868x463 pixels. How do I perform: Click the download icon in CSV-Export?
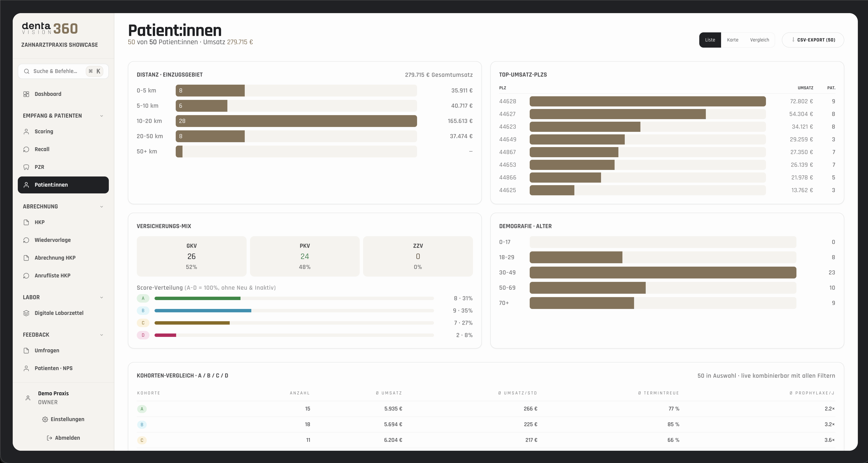pos(793,40)
